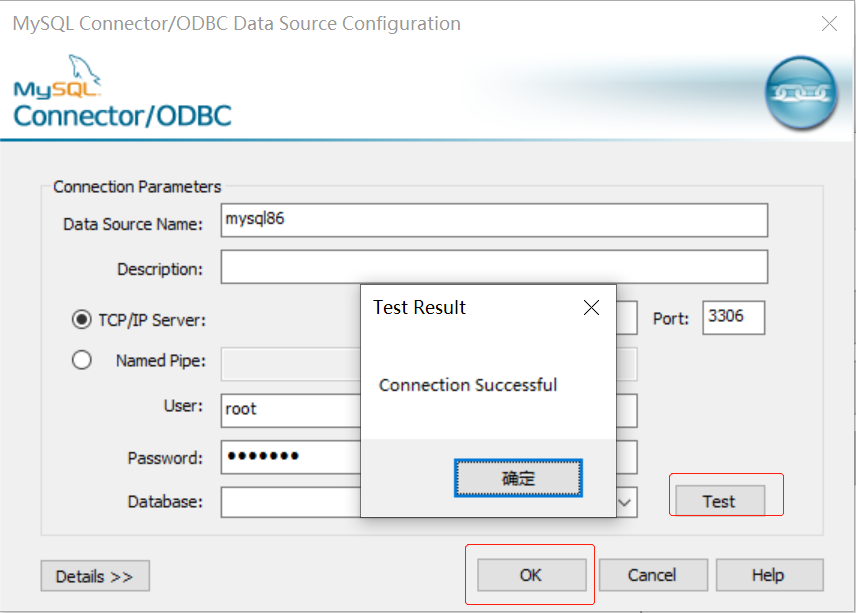Open the Help dialog

[769, 575]
